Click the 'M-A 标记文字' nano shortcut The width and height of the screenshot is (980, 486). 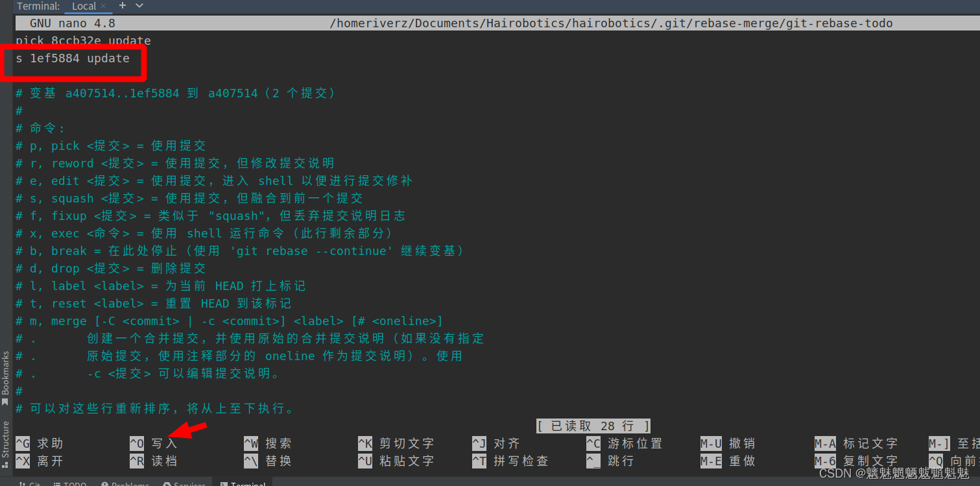[856, 444]
